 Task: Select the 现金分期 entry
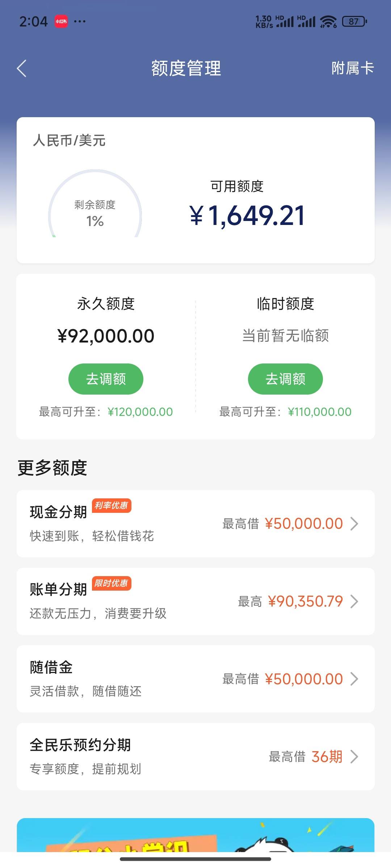pyautogui.click(x=195, y=523)
